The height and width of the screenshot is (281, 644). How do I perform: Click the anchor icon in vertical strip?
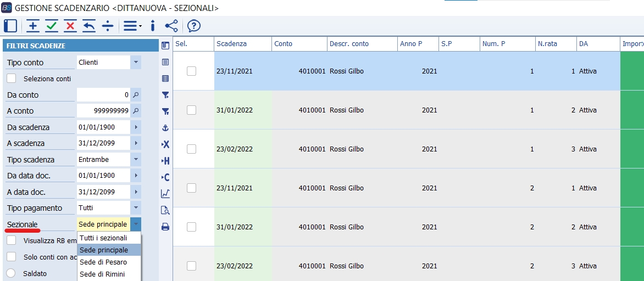coord(165,127)
